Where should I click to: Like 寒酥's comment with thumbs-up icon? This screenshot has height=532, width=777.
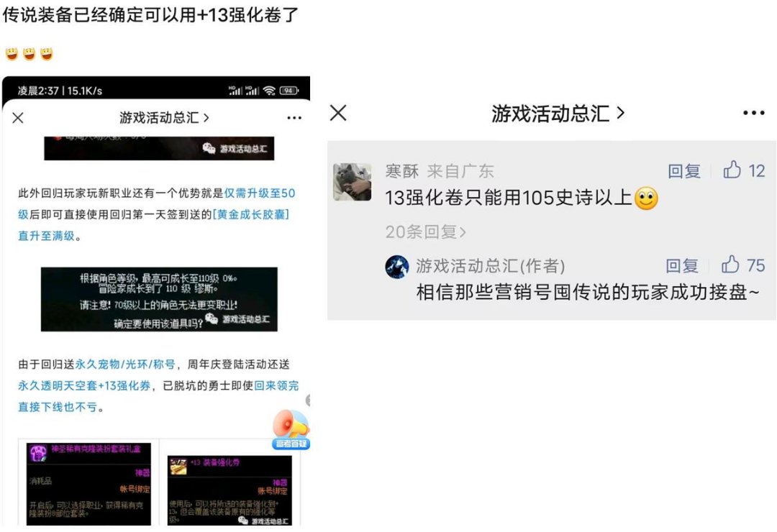[732, 170]
